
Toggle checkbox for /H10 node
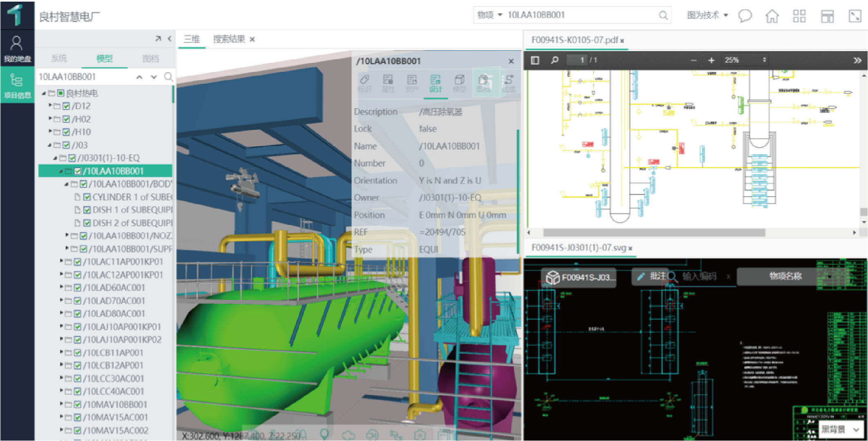pos(66,132)
